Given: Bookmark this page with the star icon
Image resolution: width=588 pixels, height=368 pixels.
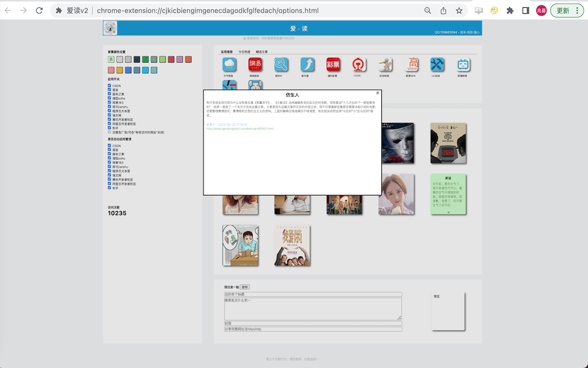Looking at the screenshot, I should pos(459,11).
